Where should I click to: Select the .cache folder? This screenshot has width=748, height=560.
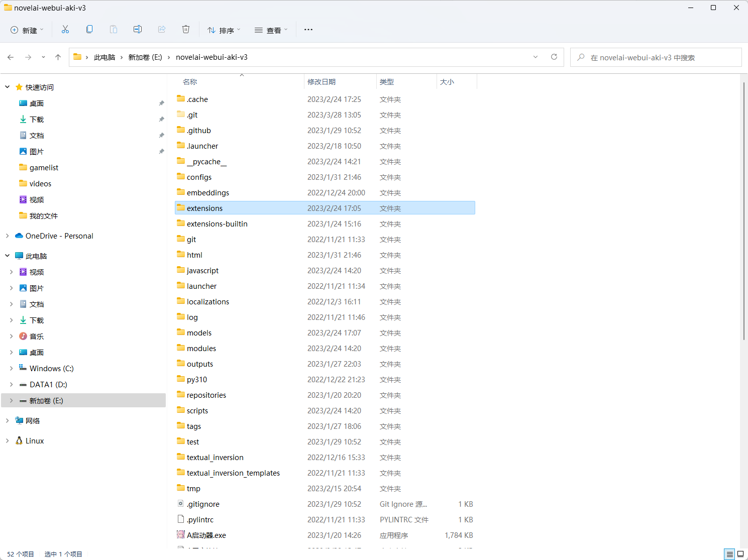[325, 99]
